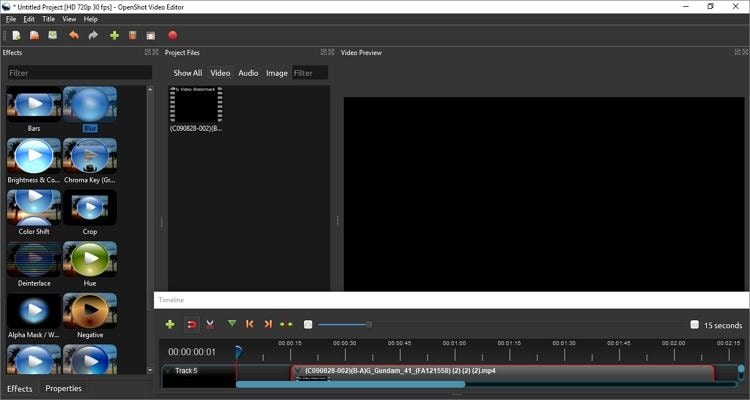Add a marker with the green triangle
The width and height of the screenshot is (750, 400).
[x=232, y=324]
